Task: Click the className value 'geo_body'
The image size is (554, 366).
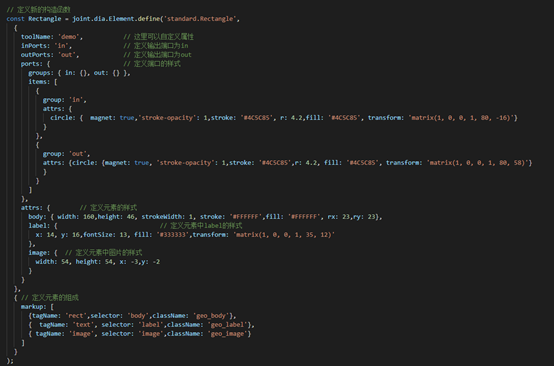Action: point(211,315)
